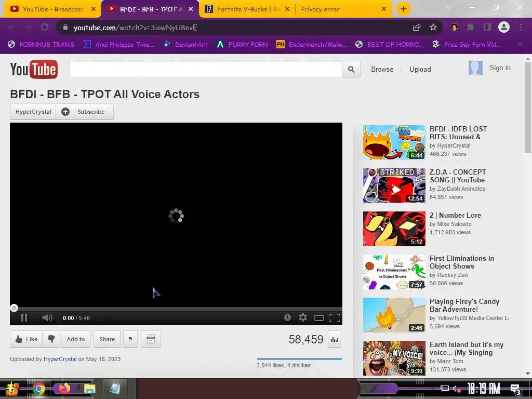Viewport: 532px width, 399px height.
Task: Click the share page icon in address bar
Action: click(x=417, y=27)
